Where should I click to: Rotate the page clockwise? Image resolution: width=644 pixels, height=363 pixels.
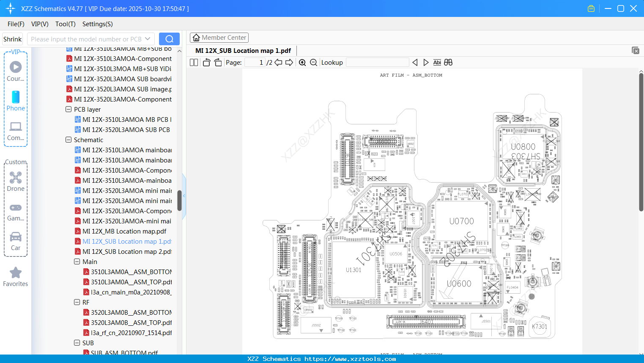point(217,62)
